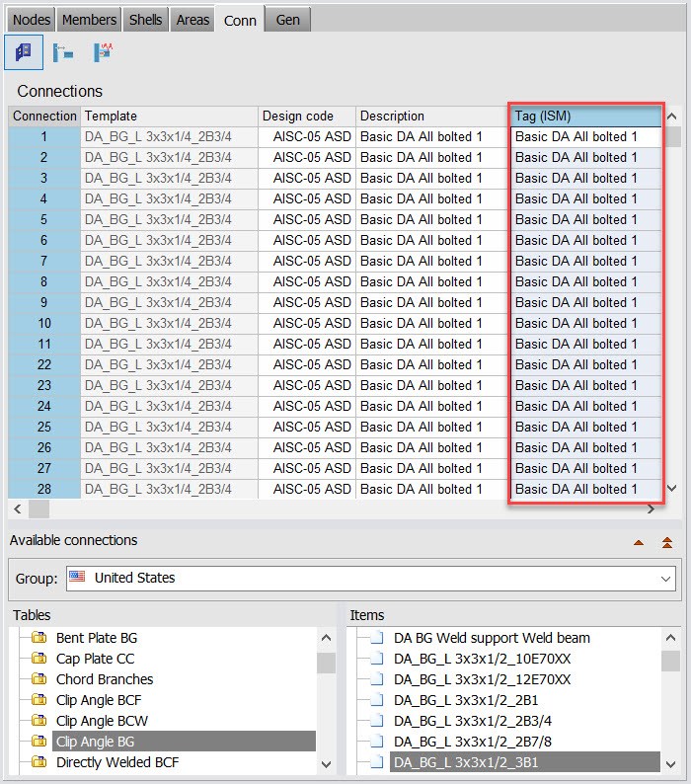Click the Clip Angle BCF folder icon
Image resolution: width=691 pixels, height=784 pixels.
click(x=38, y=700)
